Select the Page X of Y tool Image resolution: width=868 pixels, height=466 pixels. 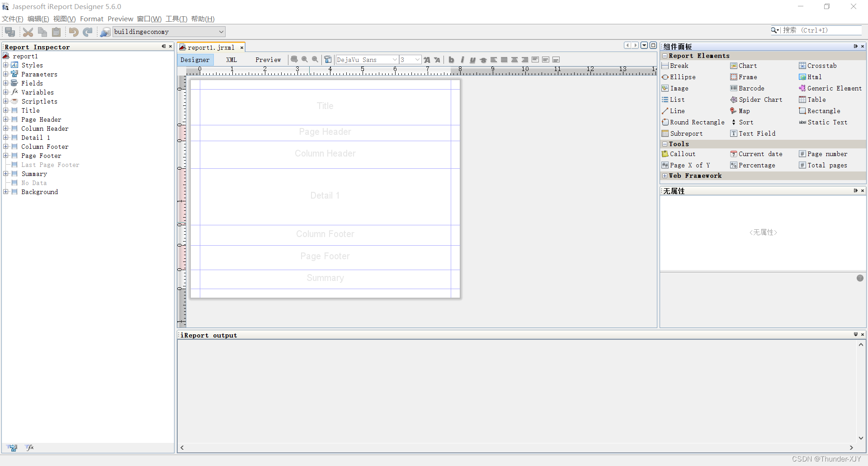pyautogui.click(x=685, y=165)
